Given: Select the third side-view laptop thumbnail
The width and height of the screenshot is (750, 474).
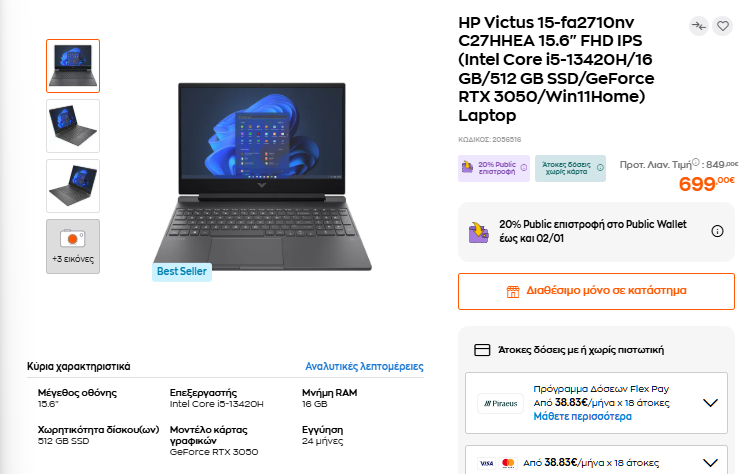Looking at the screenshot, I should pos(73,186).
